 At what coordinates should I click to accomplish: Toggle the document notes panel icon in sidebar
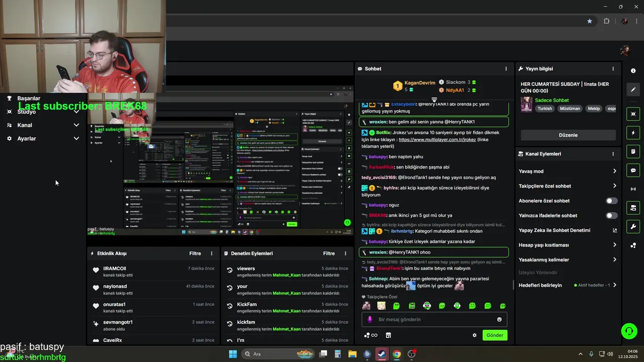tap(633, 151)
